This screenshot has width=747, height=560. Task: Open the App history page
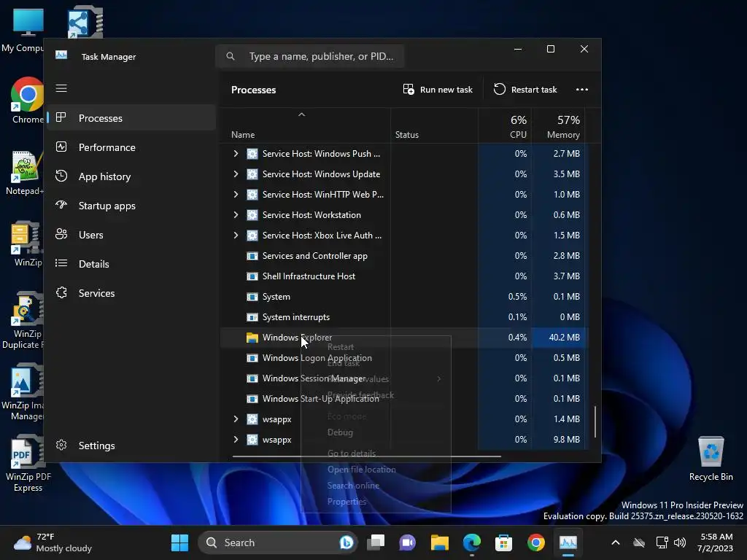coord(131,176)
